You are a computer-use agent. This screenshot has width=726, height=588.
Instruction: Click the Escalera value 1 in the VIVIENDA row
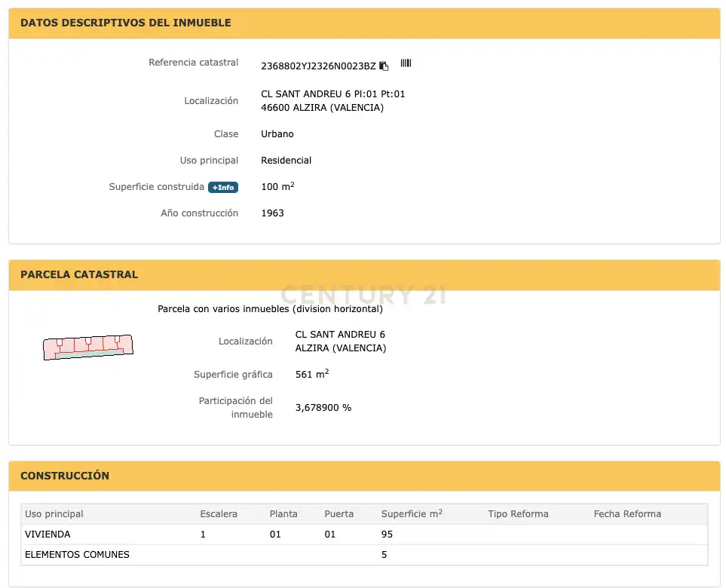[x=203, y=534]
